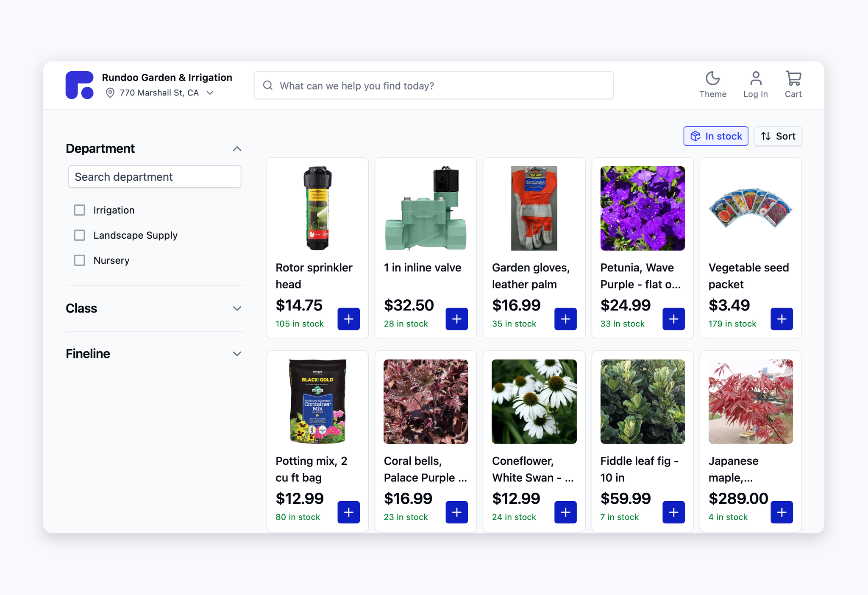Open the Log In user icon

click(x=756, y=78)
